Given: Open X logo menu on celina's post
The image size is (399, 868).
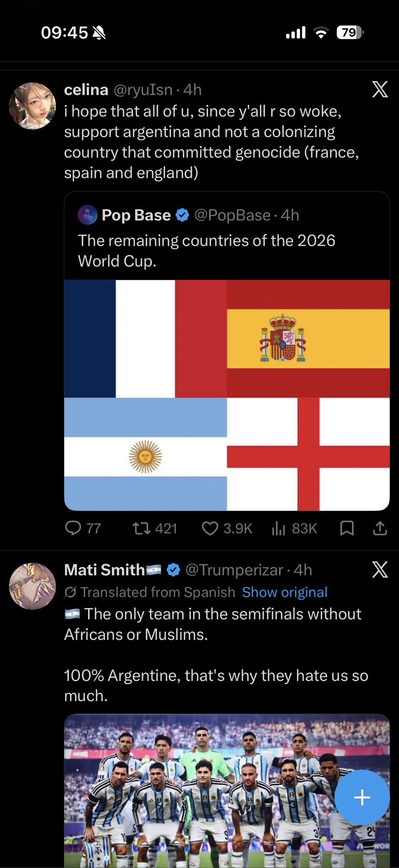Looking at the screenshot, I should pos(380,89).
